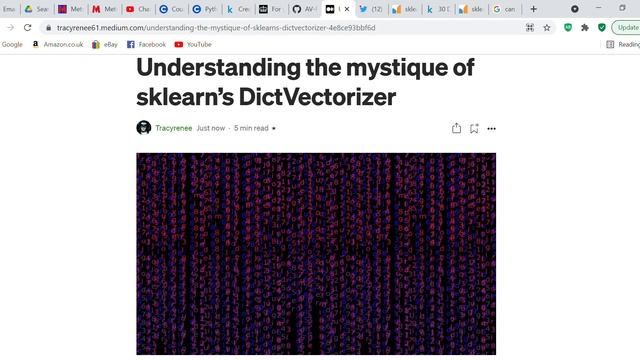The width and height of the screenshot is (640, 360).
Task: Click the URL address bar text
Action: point(216,28)
